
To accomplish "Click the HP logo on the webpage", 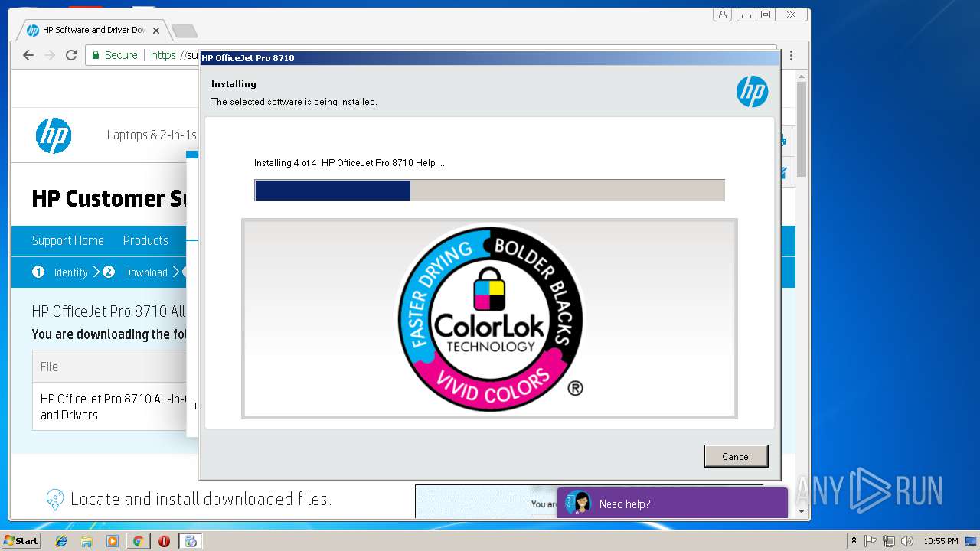I will point(54,135).
